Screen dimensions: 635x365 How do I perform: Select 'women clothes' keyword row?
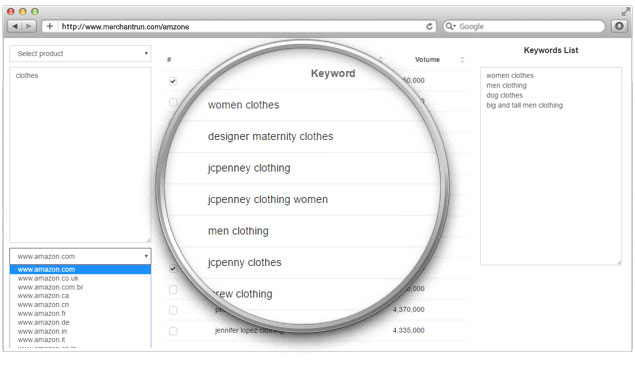(x=243, y=105)
